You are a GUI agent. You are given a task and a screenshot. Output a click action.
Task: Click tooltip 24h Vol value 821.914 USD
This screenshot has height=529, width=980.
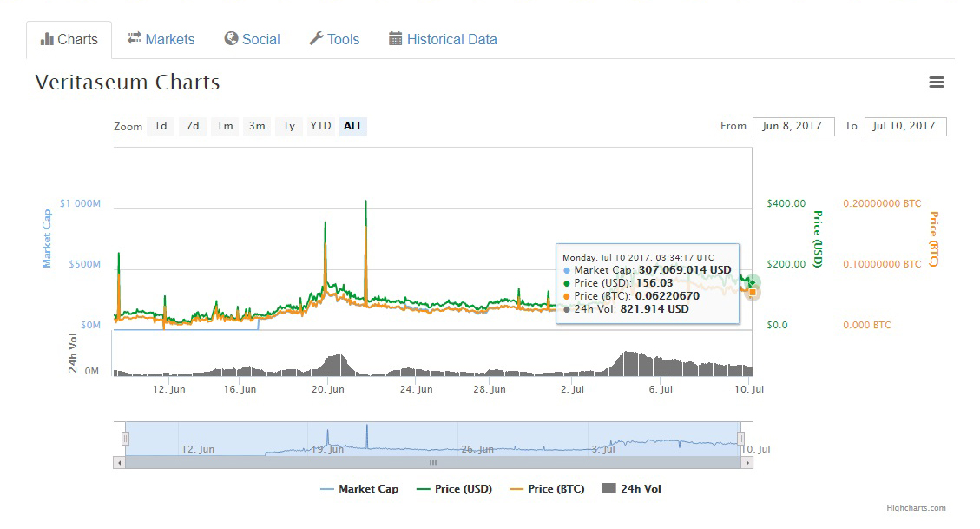pos(654,309)
